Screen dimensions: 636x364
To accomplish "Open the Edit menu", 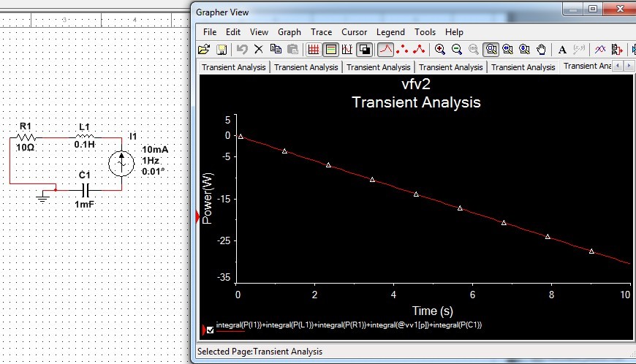I will click(233, 32).
